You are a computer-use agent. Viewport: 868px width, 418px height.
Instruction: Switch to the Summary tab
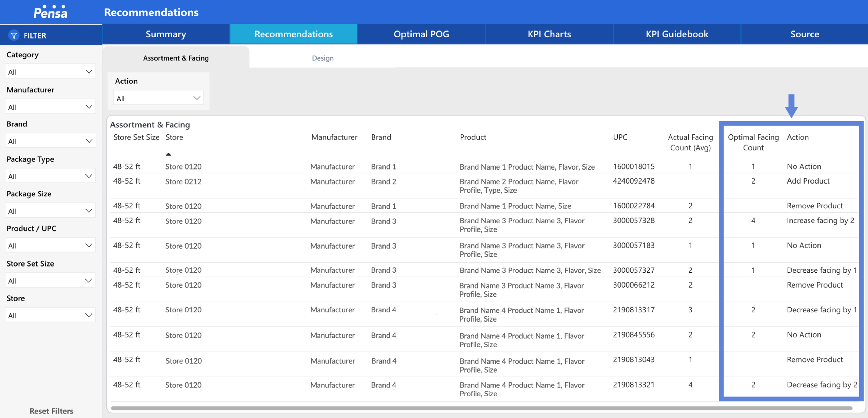coord(166,34)
